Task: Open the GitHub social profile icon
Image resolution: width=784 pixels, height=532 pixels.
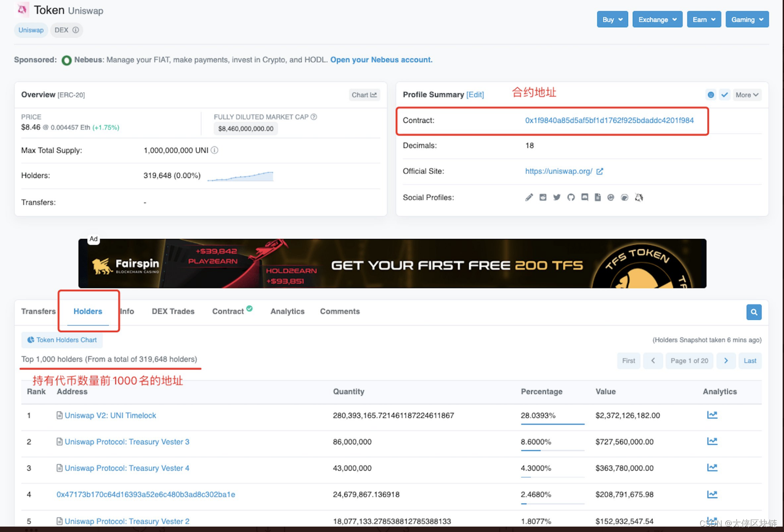Action: (570, 197)
